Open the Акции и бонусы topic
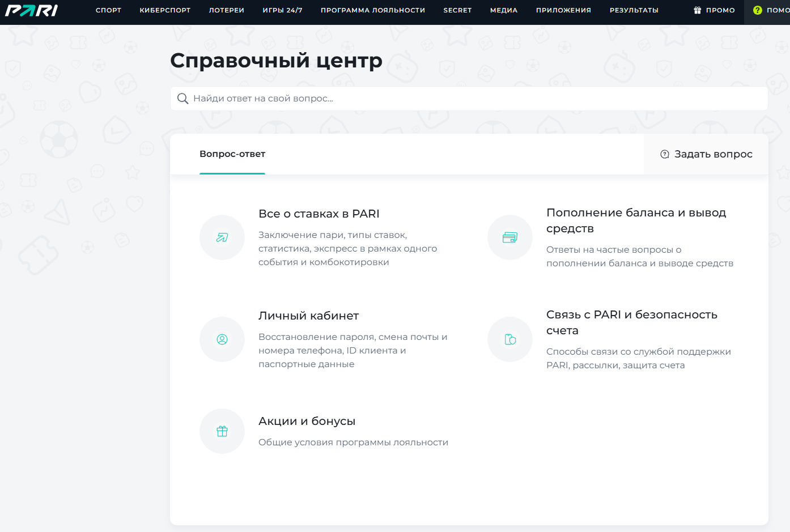This screenshot has height=532, width=790. 307,422
